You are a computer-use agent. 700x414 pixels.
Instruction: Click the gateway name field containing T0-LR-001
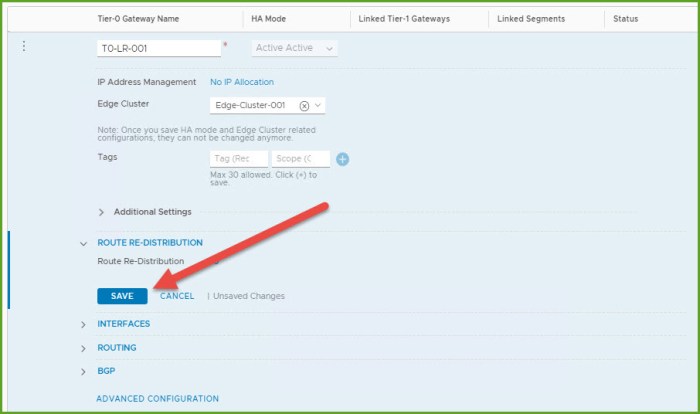[x=157, y=48]
